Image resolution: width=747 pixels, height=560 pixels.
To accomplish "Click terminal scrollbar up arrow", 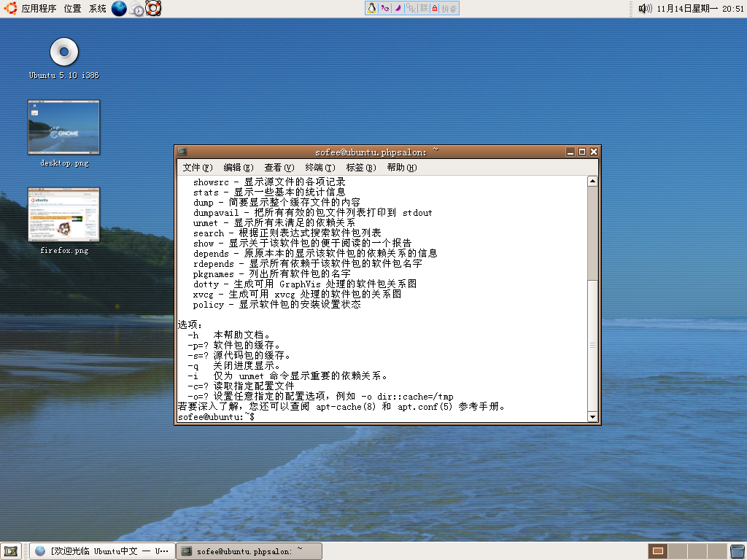I will (592, 181).
